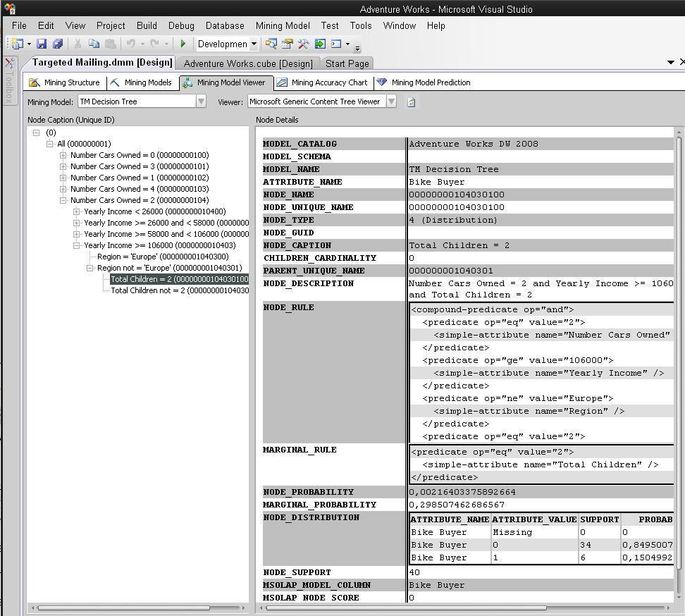
Task: Select the root (0) tree node
Action: point(51,133)
